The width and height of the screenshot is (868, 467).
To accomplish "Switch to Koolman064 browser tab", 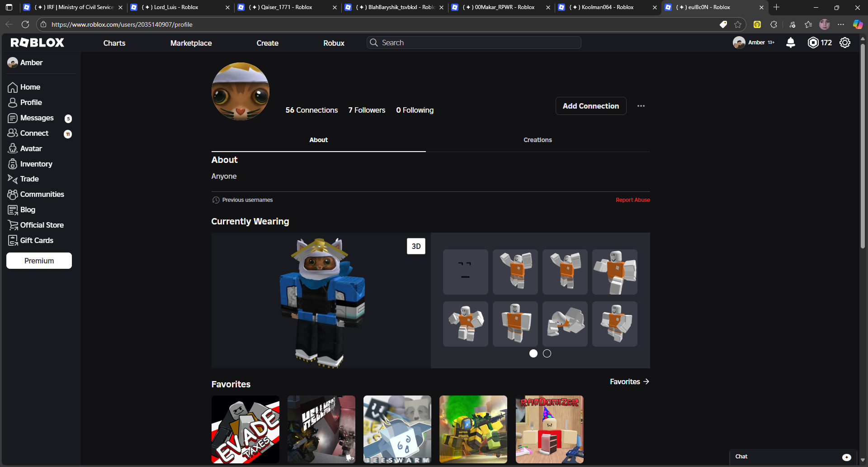I will tap(607, 7).
